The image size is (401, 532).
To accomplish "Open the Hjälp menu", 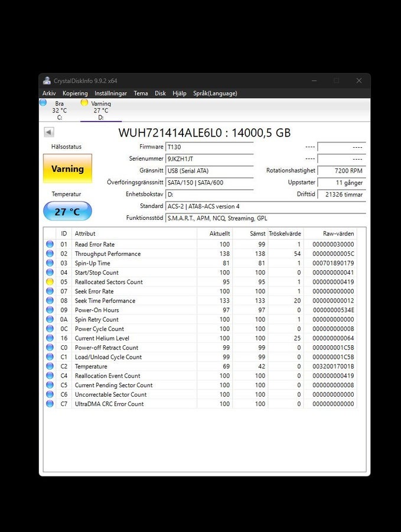I will click(180, 93).
